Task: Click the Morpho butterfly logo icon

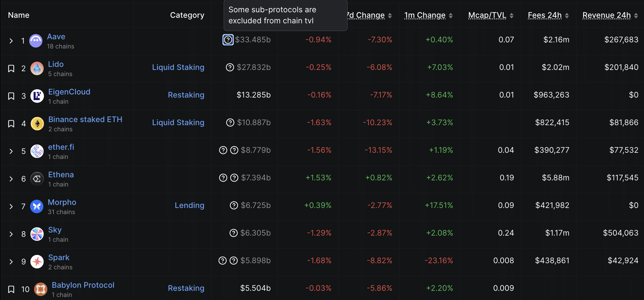Action: pyautogui.click(x=37, y=206)
